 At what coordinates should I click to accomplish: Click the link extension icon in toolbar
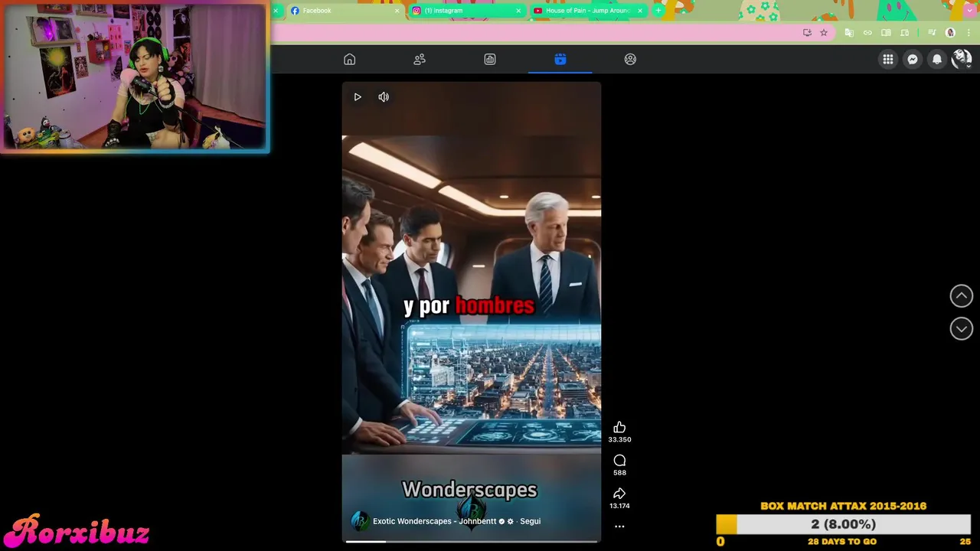(867, 33)
